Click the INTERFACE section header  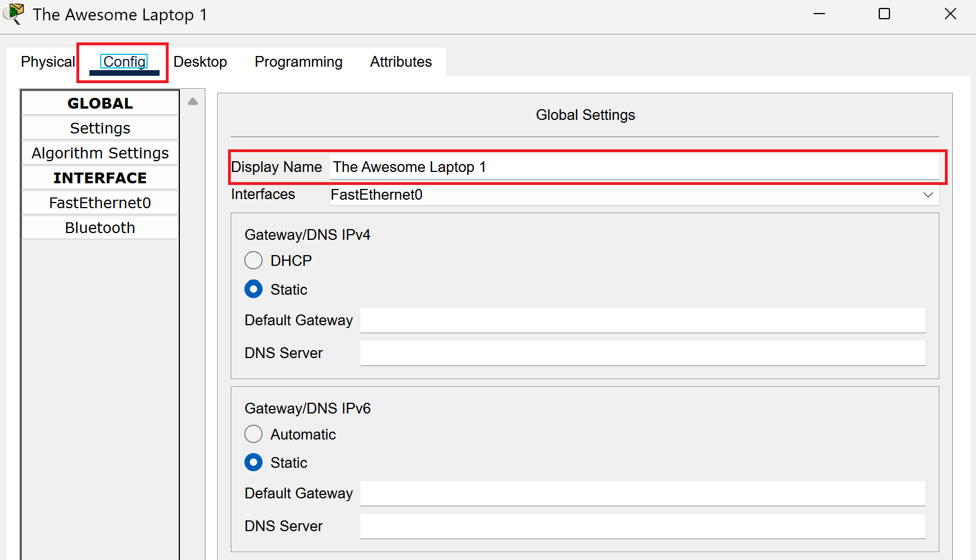100,178
